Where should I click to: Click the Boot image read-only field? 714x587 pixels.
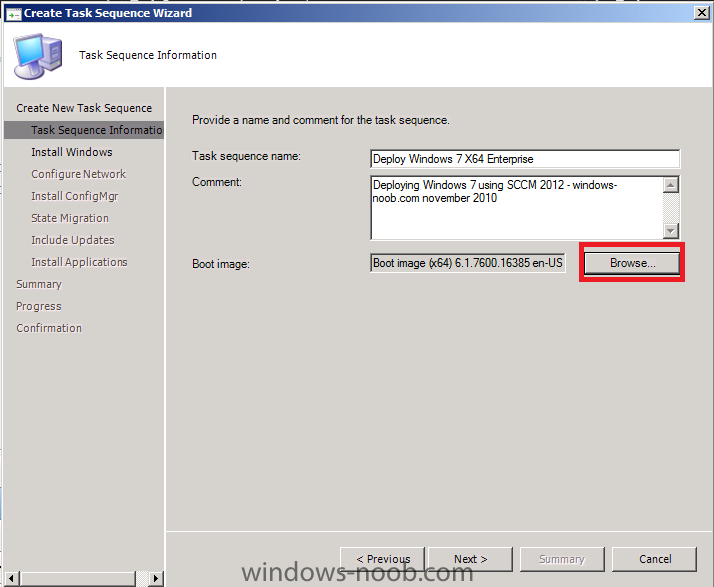[x=468, y=263]
